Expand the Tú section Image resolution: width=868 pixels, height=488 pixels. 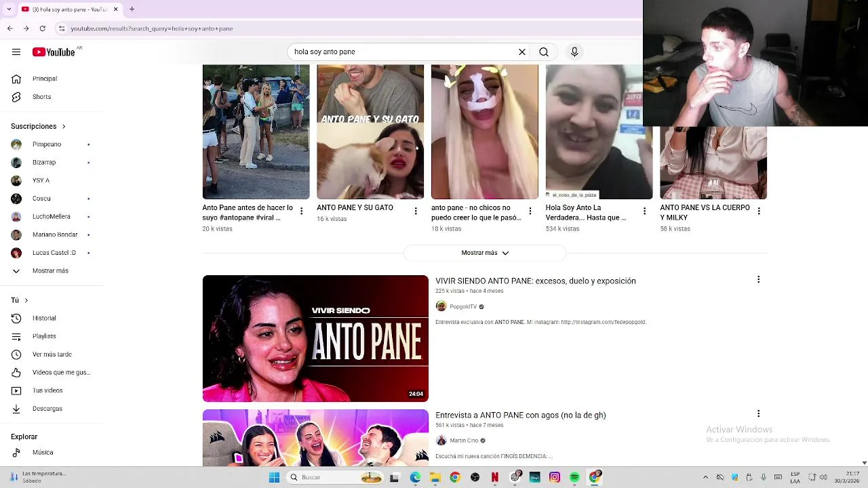(x=20, y=300)
